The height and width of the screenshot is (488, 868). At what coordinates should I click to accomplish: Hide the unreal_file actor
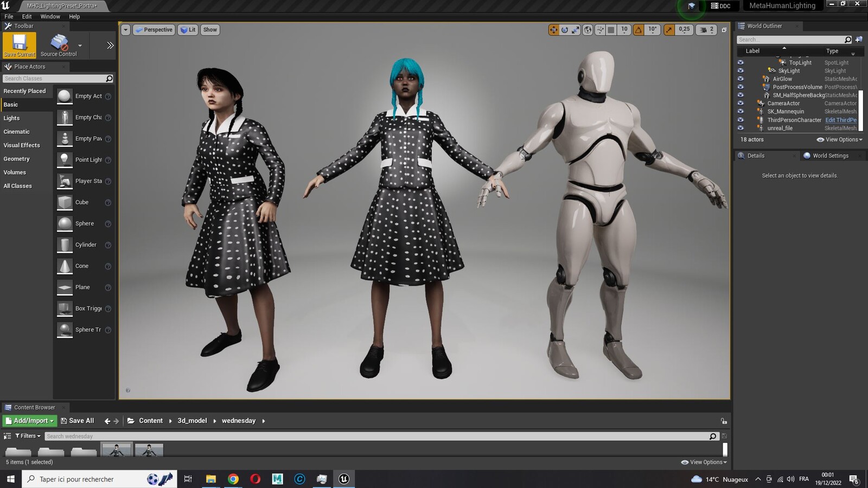(x=741, y=128)
